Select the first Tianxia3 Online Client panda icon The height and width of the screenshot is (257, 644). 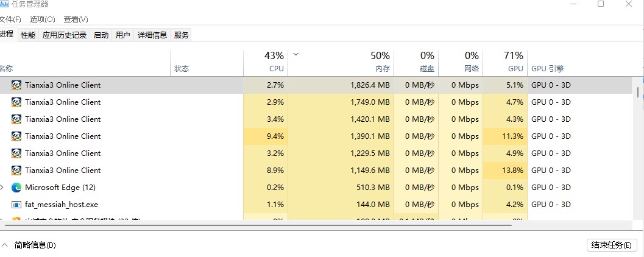(x=16, y=85)
